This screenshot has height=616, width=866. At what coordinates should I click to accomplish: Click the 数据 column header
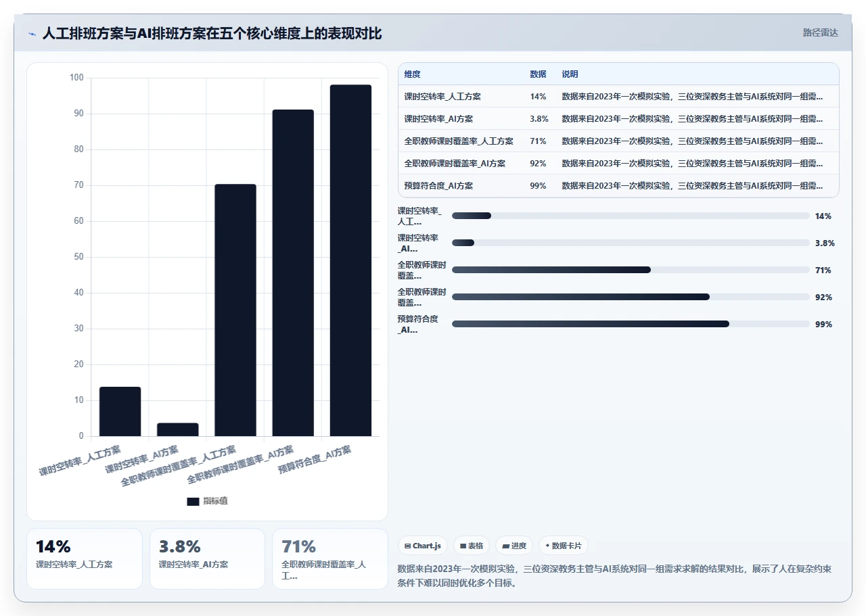click(x=538, y=74)
